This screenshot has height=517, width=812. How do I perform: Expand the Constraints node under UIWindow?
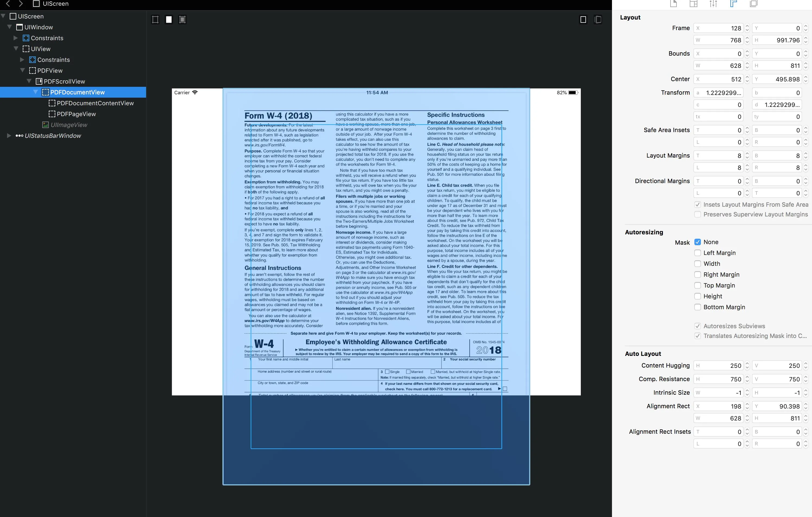click(x=15, y=38)
